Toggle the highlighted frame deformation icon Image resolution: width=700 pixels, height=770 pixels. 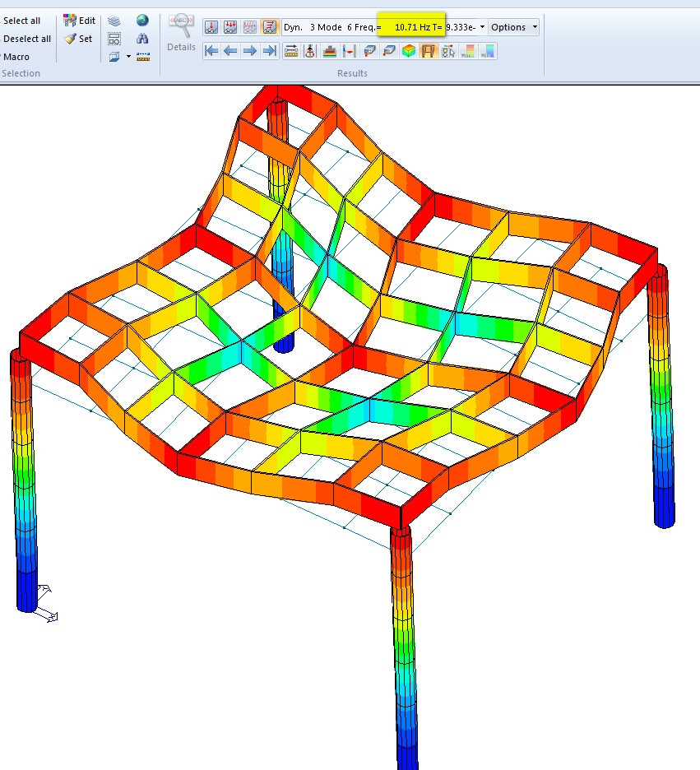(428, 50)
